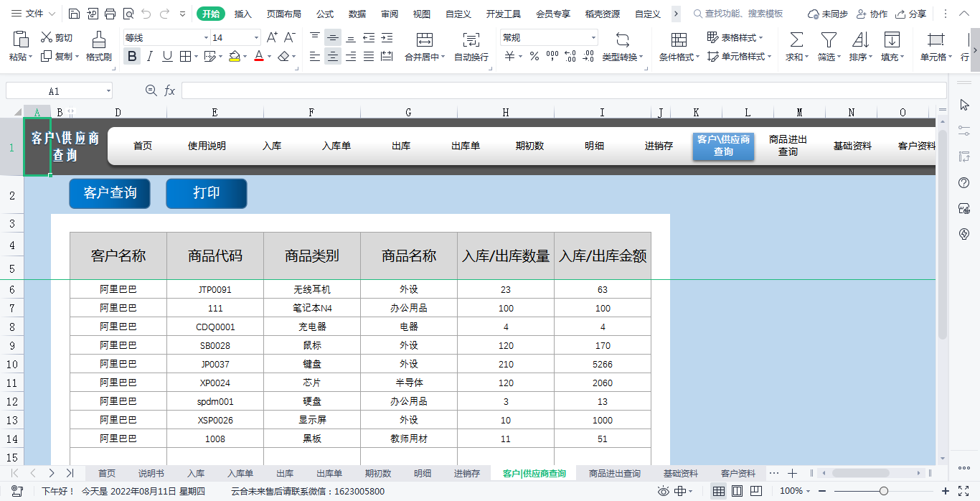Click the eraser clear-format icon
This screenshot has height=501, width=980.
[x=284, y=57]
